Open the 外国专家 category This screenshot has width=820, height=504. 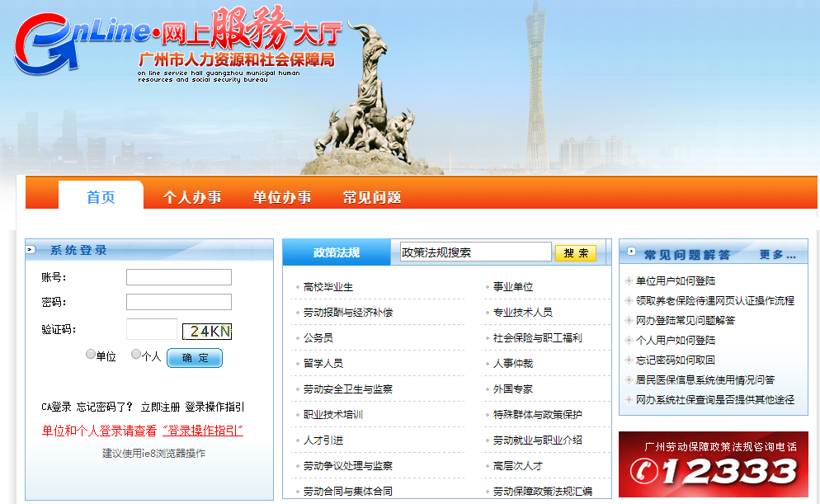point(513,389)
